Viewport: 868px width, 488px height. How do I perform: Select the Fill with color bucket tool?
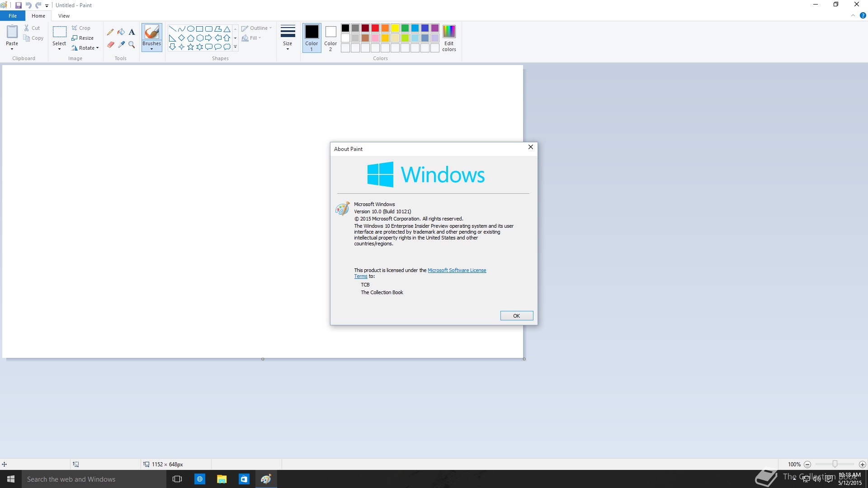click(x=121, y=32)
